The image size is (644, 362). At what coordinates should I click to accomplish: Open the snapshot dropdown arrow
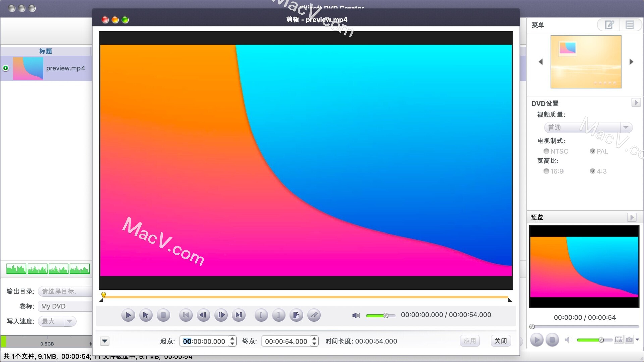pos(637,340)
